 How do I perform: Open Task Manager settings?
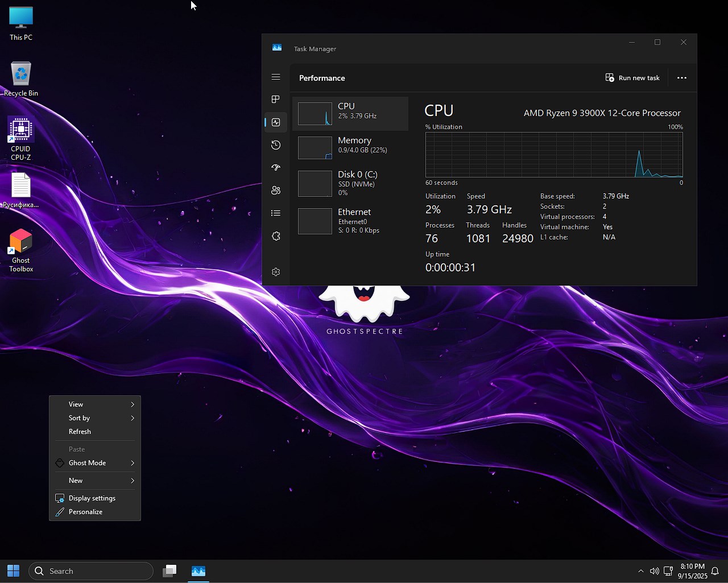pyautogui.click(x=276, y=272)
